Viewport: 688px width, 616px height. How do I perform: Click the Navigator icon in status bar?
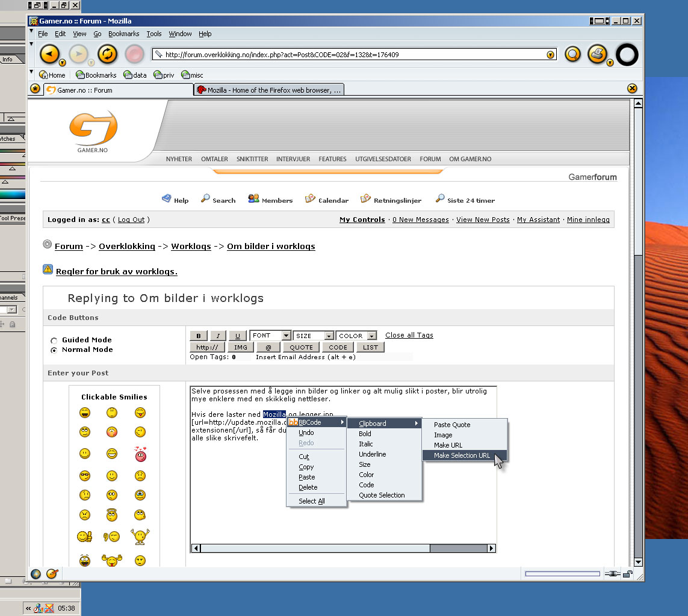(x=36, y=573)
